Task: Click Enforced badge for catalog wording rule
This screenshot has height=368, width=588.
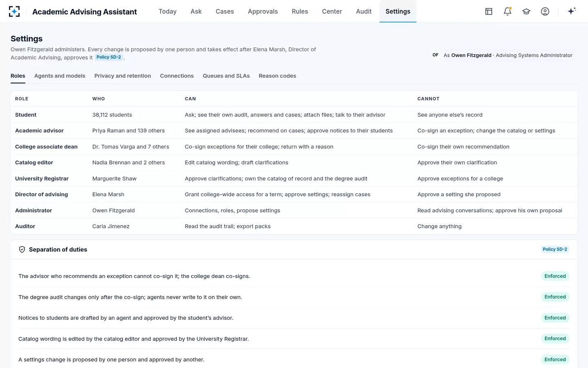Action: (x=555, y=339)
